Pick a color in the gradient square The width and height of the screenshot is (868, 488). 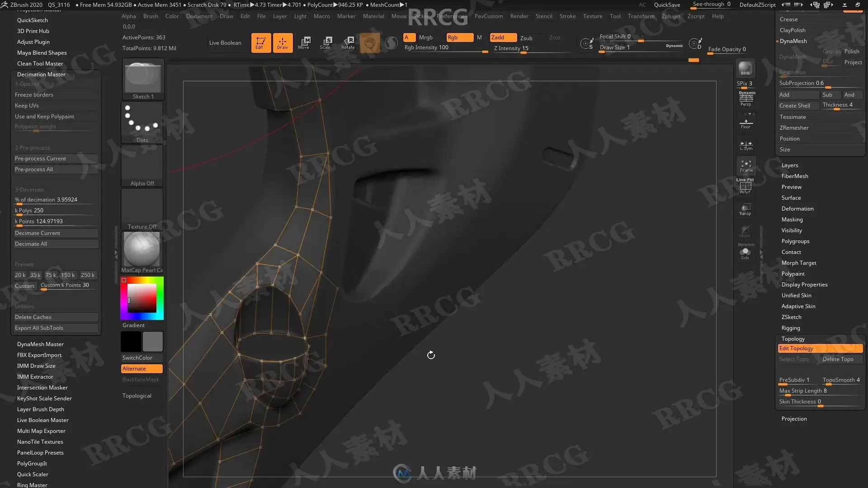coord(142,298)
